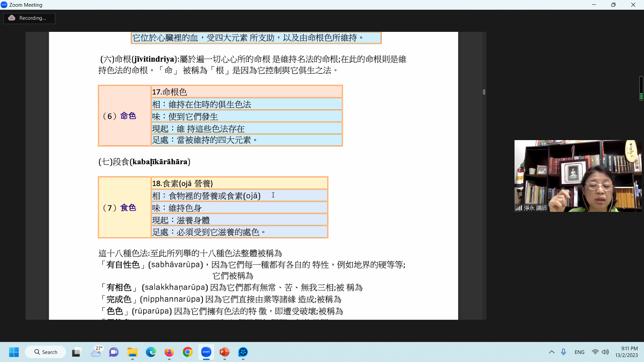Image resolution: width=644 pixels, height=362 pixels.
Task: Open the Teams chat taskbar icon
Action: pyautogui.click(x=114, y=352)
